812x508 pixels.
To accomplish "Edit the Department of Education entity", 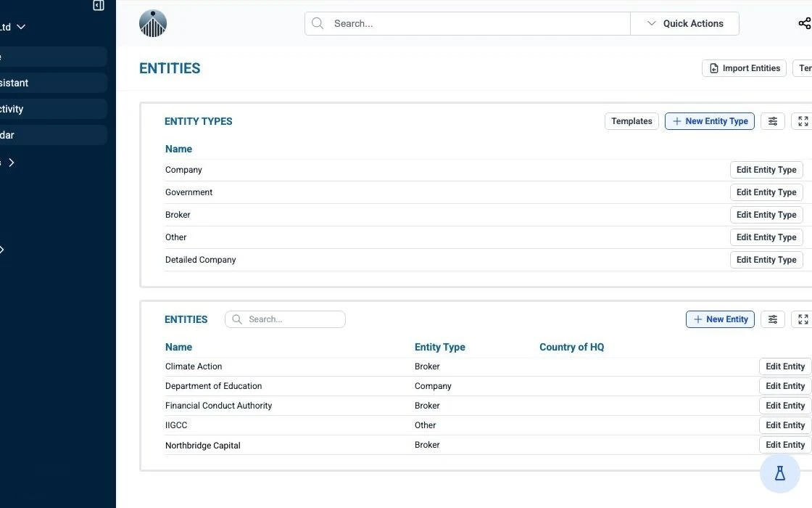I will [x=785, y=386].
